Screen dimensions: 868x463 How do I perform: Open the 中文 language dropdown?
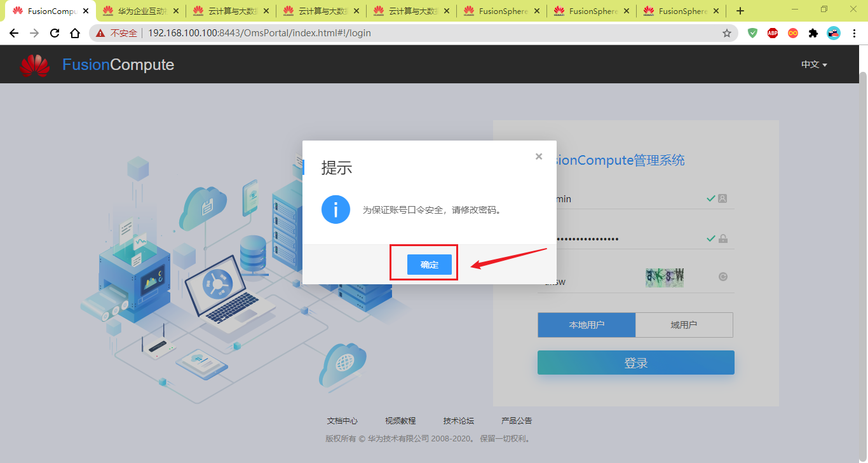click(813, 64)
